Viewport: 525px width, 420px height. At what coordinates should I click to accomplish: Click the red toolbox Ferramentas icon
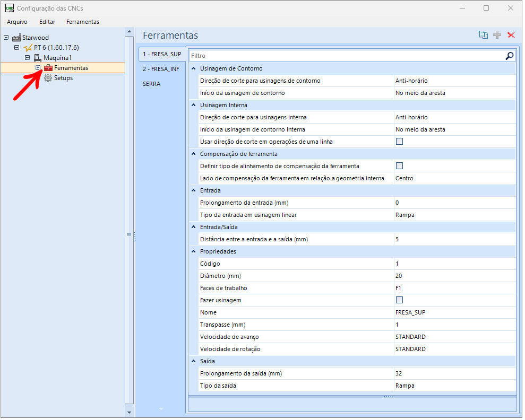pos(48,68)
